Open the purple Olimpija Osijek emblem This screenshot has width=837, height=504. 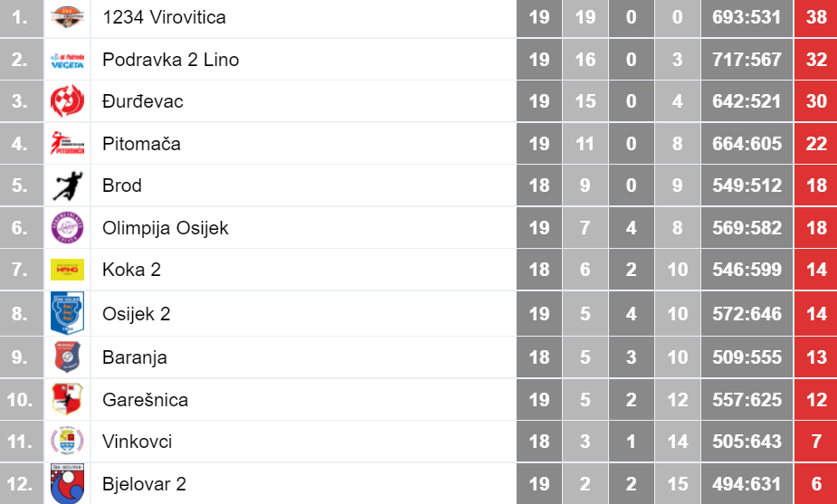coord(67,227)
